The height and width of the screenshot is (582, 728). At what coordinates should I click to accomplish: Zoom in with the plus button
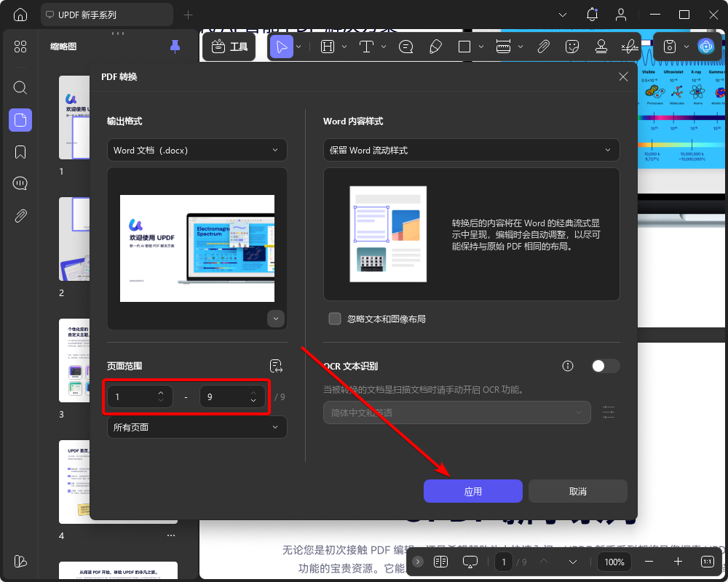tap(678, 562)
